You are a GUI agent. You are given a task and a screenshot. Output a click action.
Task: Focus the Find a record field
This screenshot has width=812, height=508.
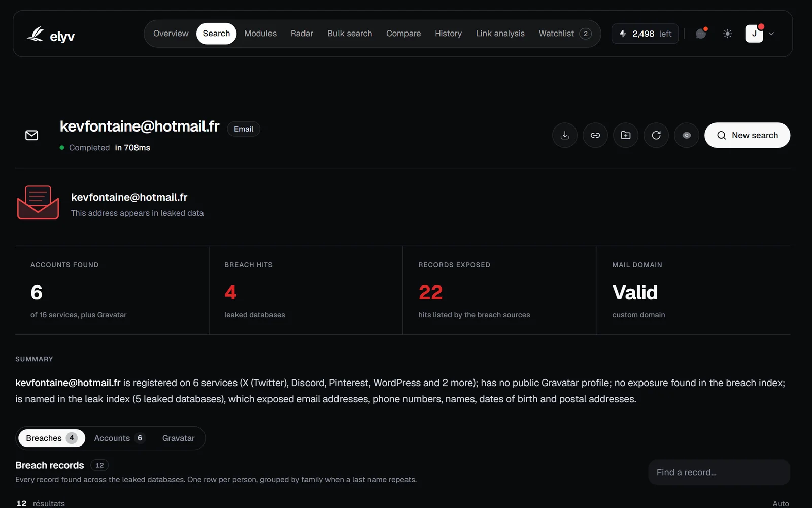pos(719,472)
